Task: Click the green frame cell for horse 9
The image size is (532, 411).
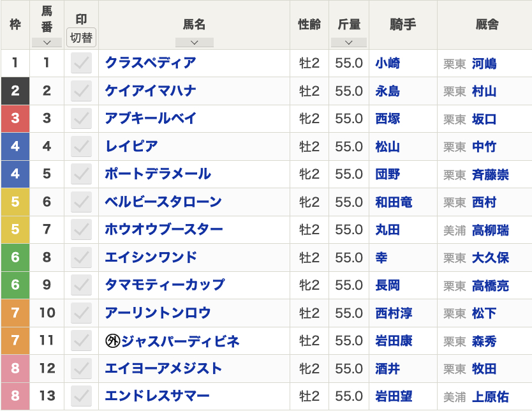Action: click(x=15, y=285)
